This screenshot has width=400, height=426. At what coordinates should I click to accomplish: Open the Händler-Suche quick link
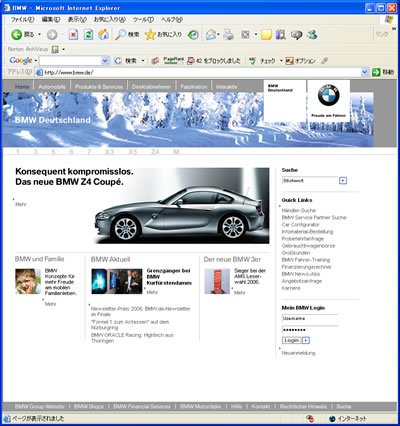click(x=299, y=210)
